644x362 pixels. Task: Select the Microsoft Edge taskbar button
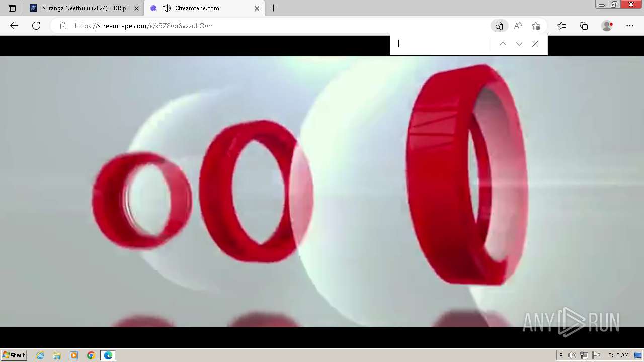tap(108, 355)
